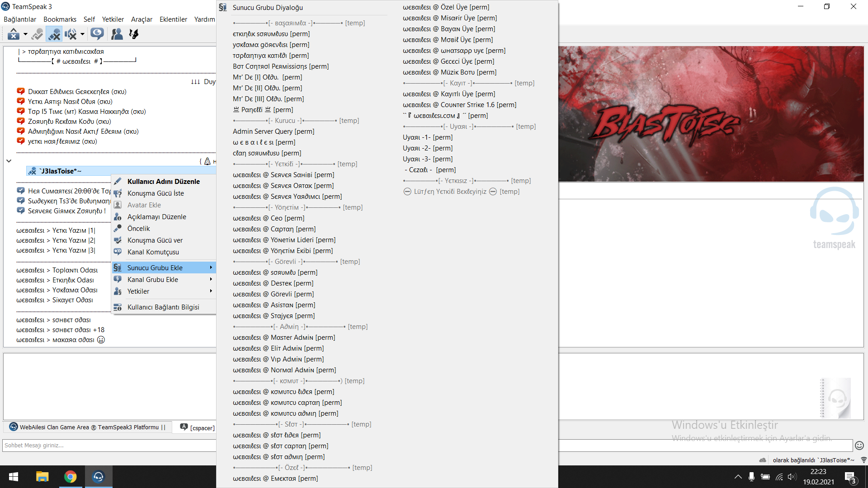868x488 pixels.
Task: Show hidden system tray icons
Action: coord(738,477)
